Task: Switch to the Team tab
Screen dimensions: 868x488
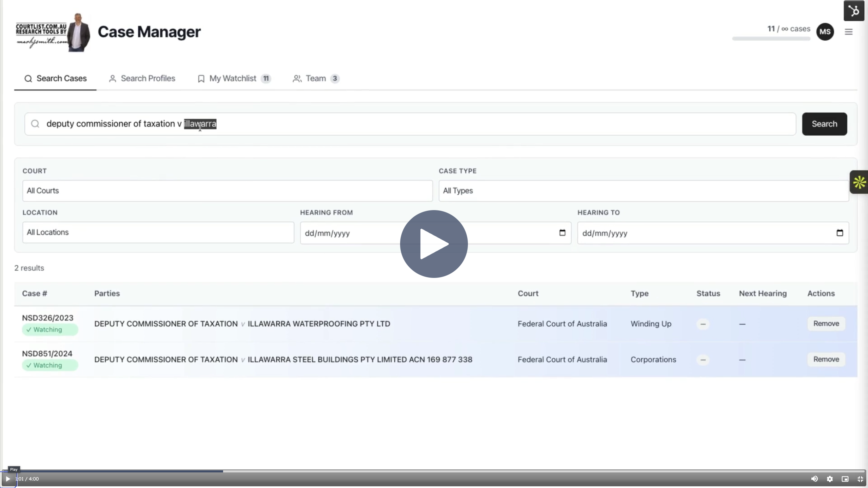Action: tap(315, 78)
